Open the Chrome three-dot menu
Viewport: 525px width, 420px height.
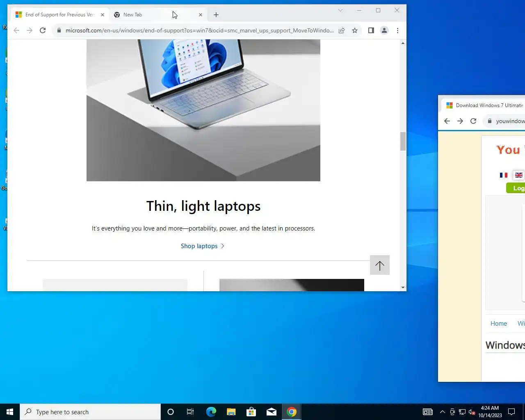397,30
